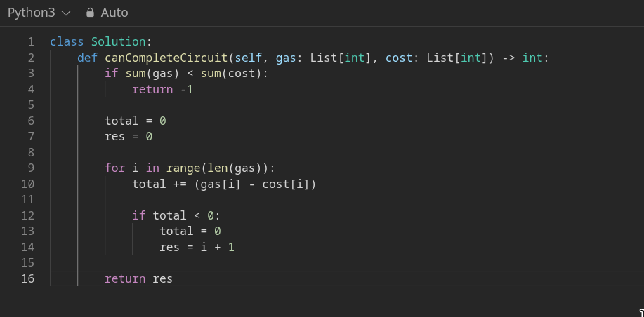644x317 pixels.
Task: Open the Python3 language dropdown
Action: tap(39, 13)
